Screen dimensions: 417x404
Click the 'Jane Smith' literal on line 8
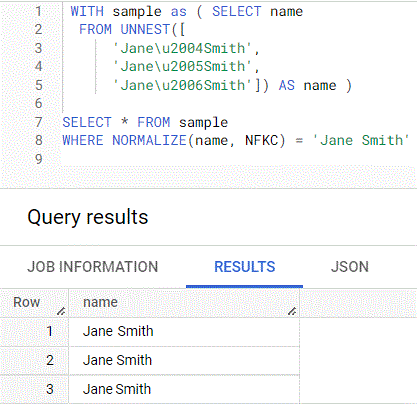click(x=361, y=140)
